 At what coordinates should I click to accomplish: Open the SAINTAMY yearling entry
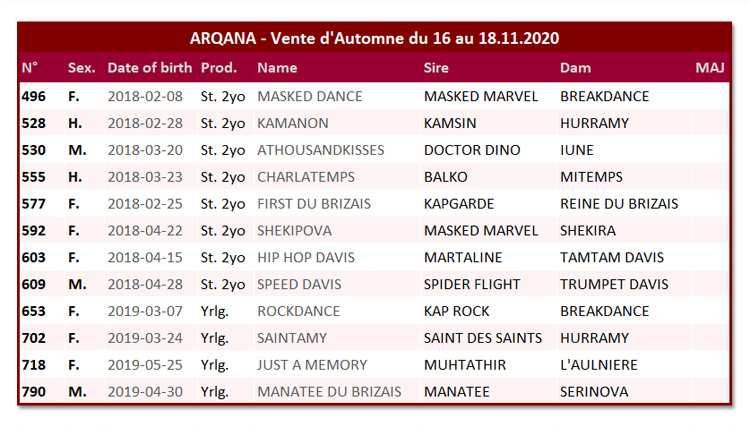(292, 338)
